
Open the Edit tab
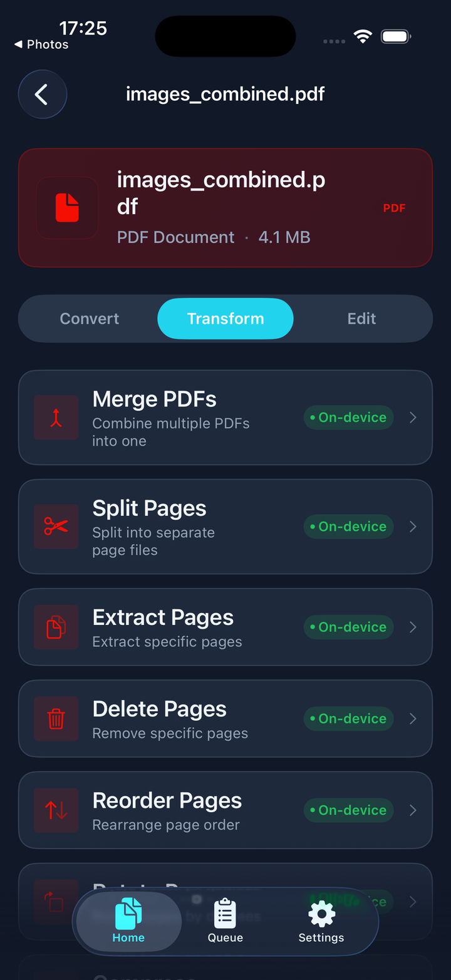[361, 319]
